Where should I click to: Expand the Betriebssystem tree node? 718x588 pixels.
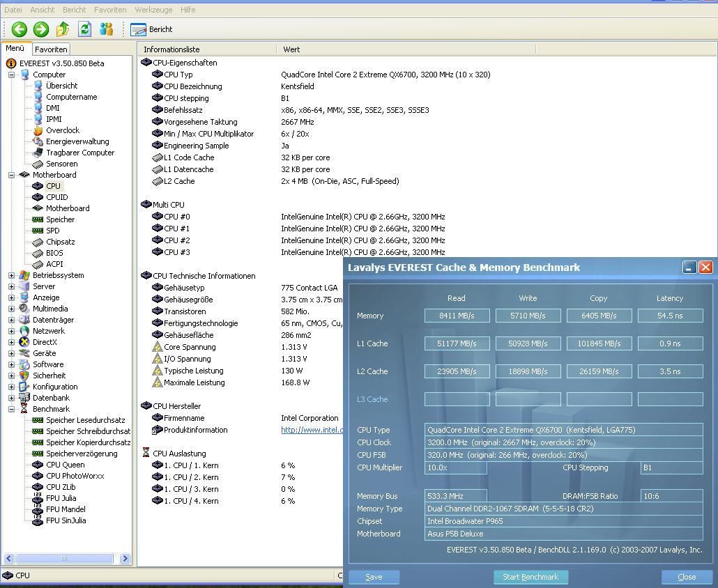tap(11, 275)
